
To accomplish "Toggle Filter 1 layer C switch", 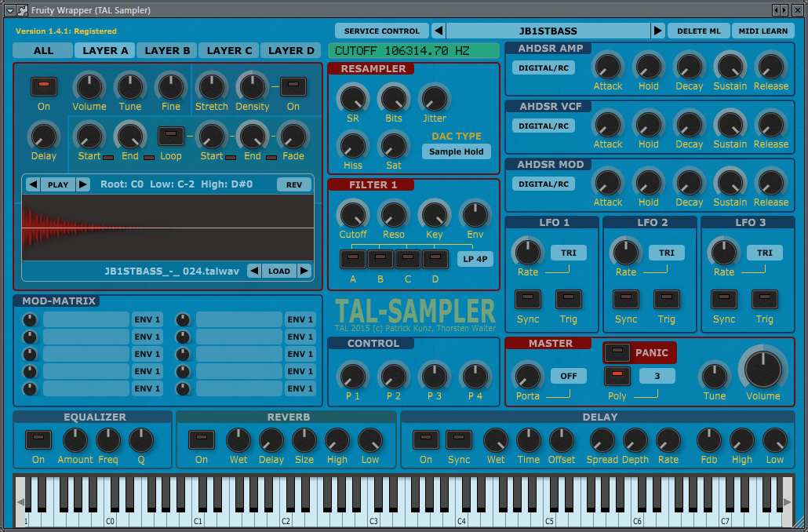I will tap(408, 259).
